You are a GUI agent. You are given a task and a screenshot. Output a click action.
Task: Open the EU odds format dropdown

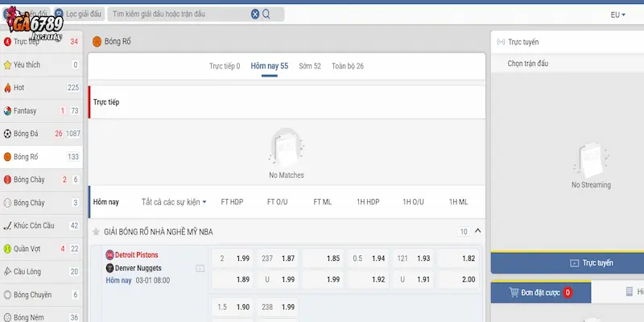point(617,14)
